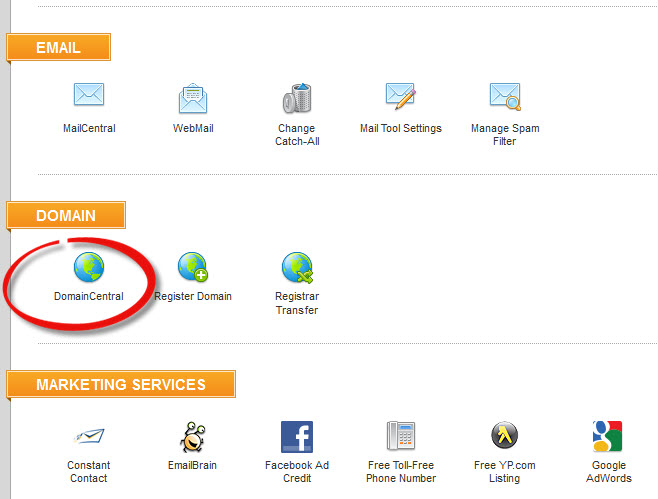Select the Manage Spam Filter magnifier icon
This screenshot has height=499, width=658.
tap(504, 96)
